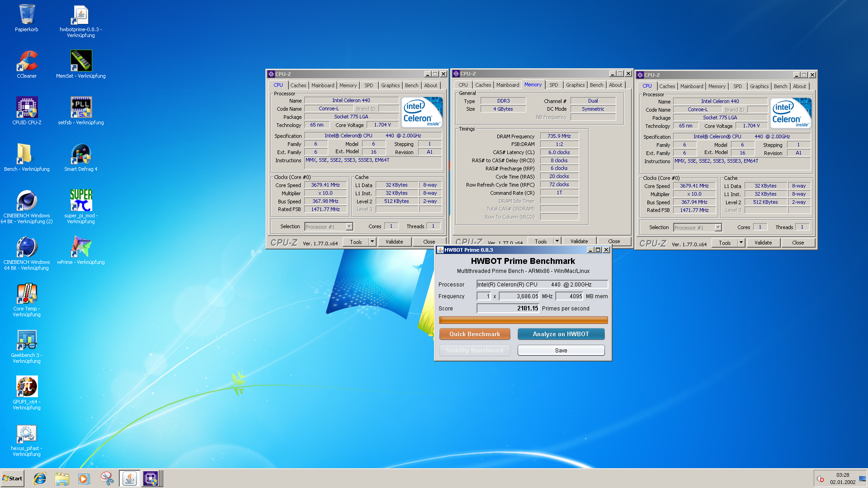Viewport: 868px width, 488px height.
Task: Expand Tools dropdown arrow in left CPU-Z
Action: [x=372, y=242]
